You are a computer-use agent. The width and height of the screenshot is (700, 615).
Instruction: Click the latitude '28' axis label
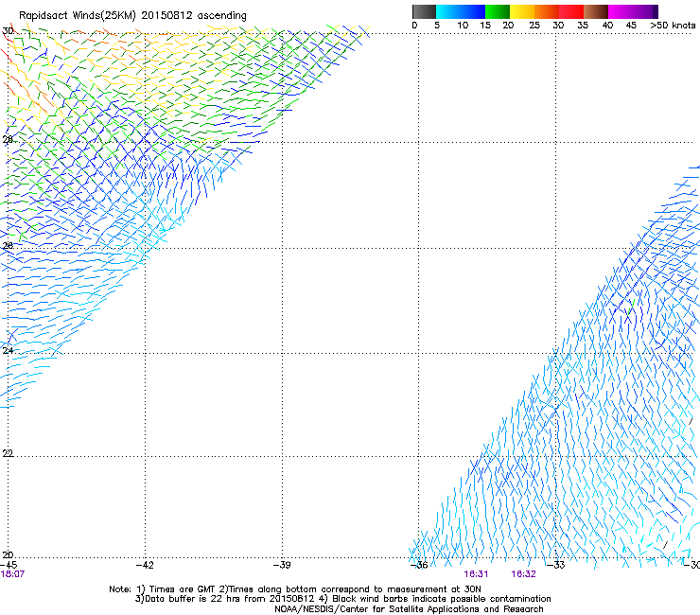8,140
